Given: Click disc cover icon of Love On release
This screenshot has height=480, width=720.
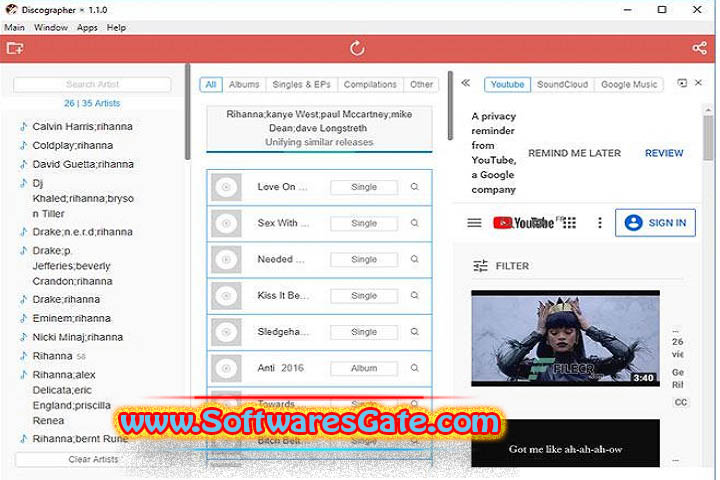Looking at the screenshot, I should click(x=226, y=187).
